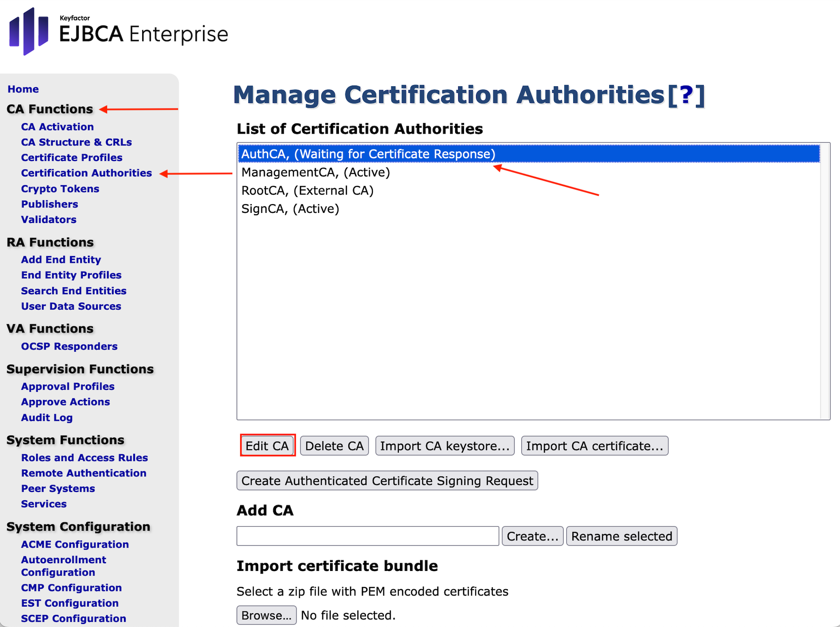Screen dimensions: 840x627
Task: Open Crypto Tokens in the sidebar
Action: tap(60, 189)
